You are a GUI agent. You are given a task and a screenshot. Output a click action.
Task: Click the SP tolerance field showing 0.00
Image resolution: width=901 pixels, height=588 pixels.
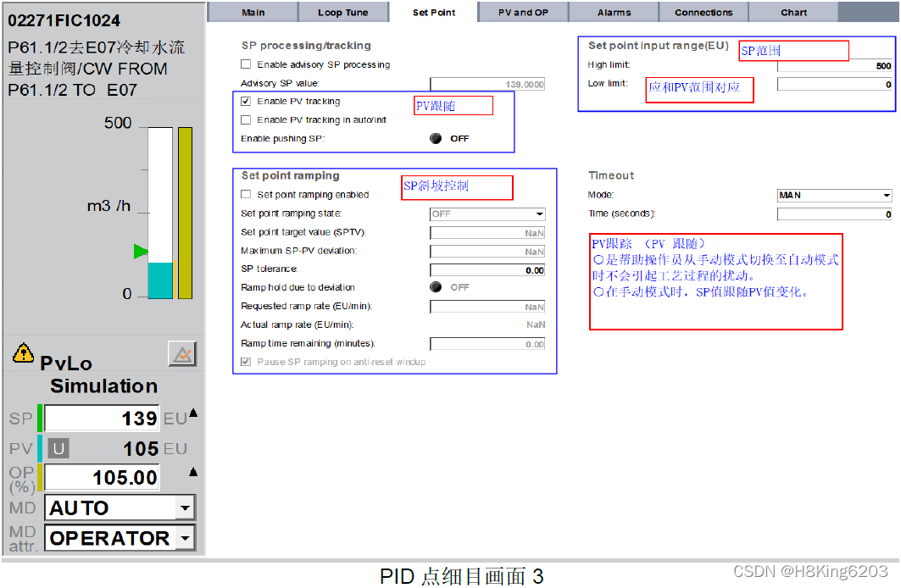487,270
